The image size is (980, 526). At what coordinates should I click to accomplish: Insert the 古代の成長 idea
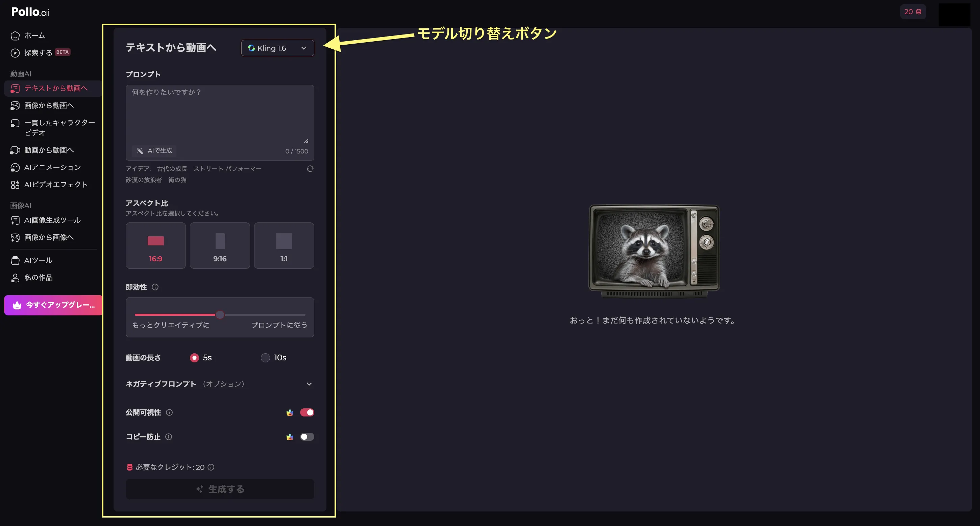pos(172,169)
